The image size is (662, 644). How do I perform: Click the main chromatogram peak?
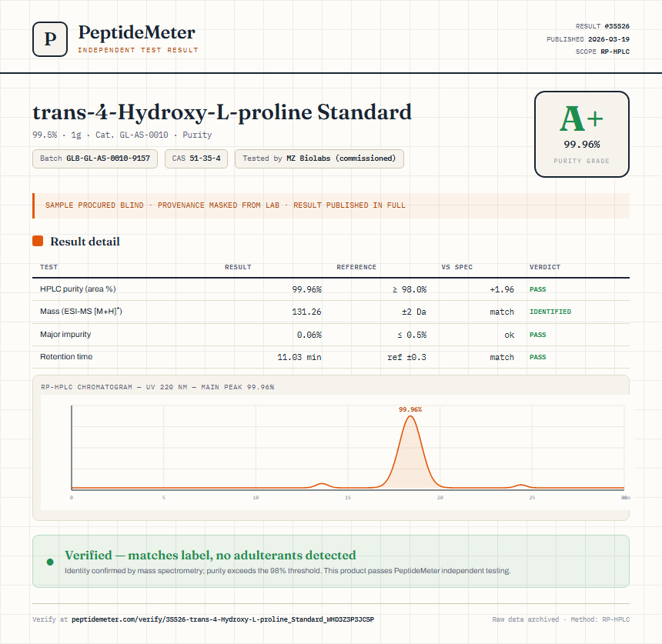[x=410, y=452]
